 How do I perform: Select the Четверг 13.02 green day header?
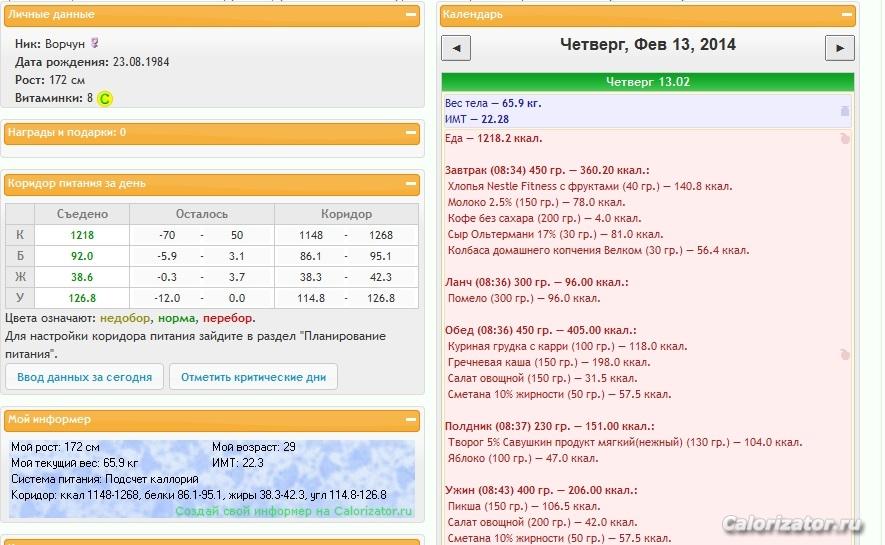[647, 82]
